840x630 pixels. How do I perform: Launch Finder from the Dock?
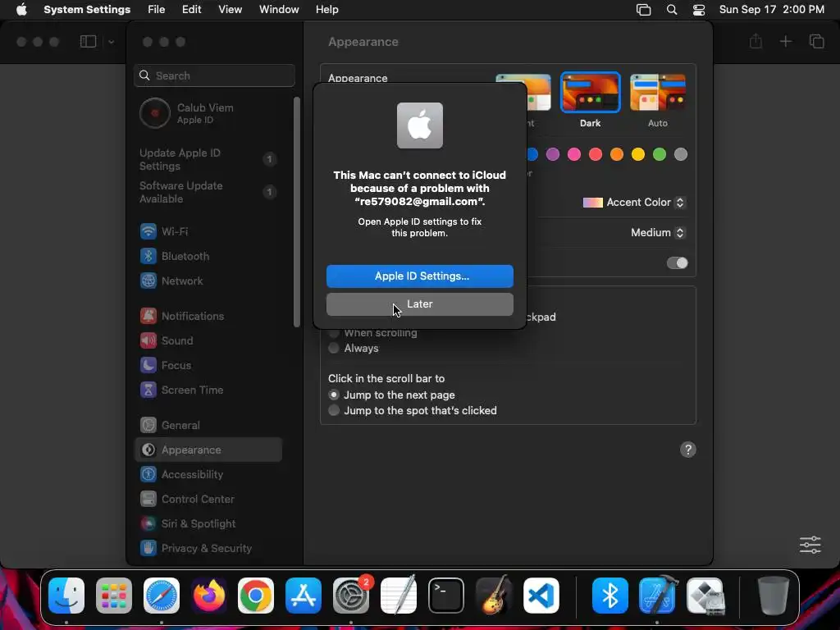66,596
